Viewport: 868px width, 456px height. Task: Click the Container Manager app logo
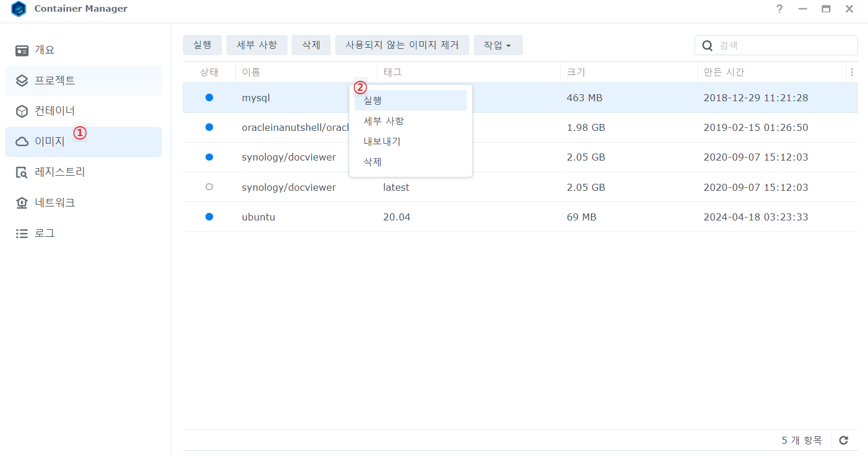(19, 9)
